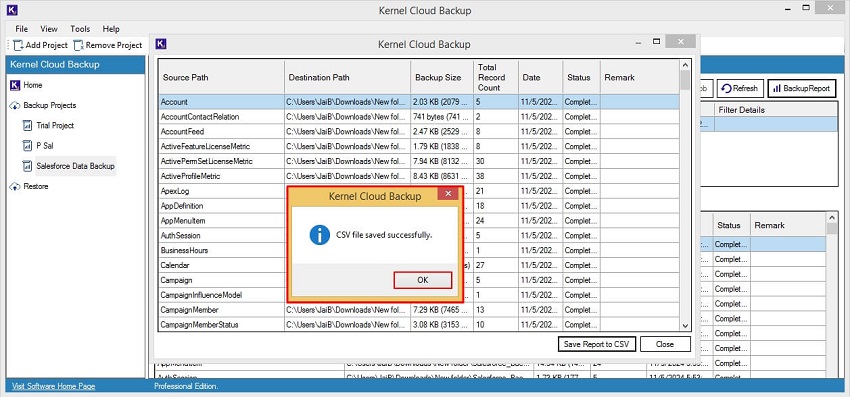This screenshot has height=397, width=850.
Task: Click the Date column header in report
Action: (x=540, y=77)
